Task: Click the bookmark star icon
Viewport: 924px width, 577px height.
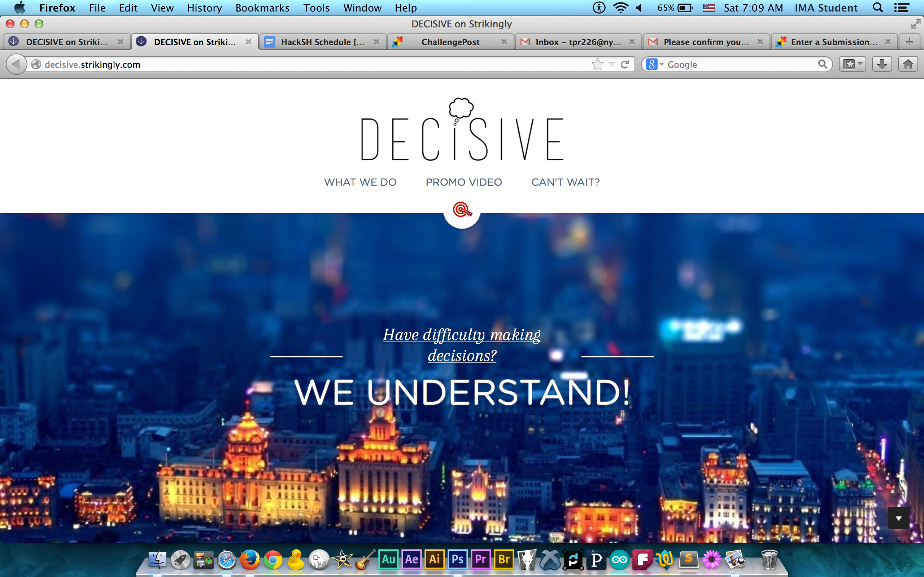Action: [x=597, y=65]
